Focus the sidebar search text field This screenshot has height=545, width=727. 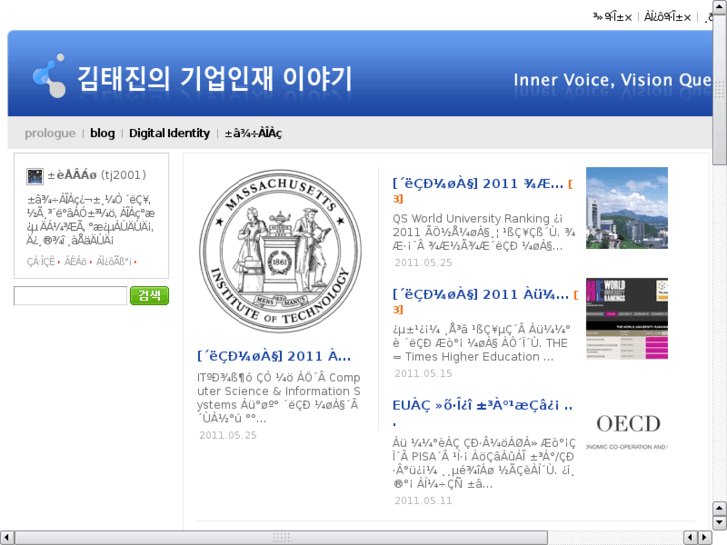point(70,296)
